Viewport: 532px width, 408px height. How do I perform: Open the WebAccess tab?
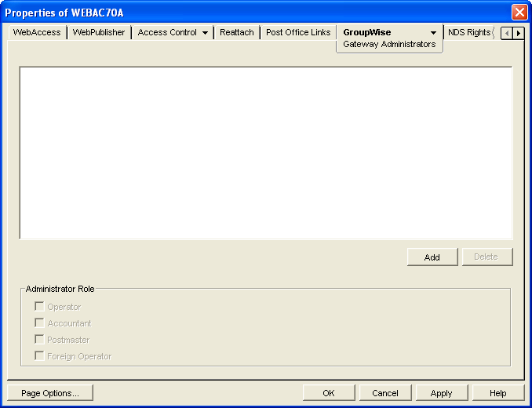point(37,32)
